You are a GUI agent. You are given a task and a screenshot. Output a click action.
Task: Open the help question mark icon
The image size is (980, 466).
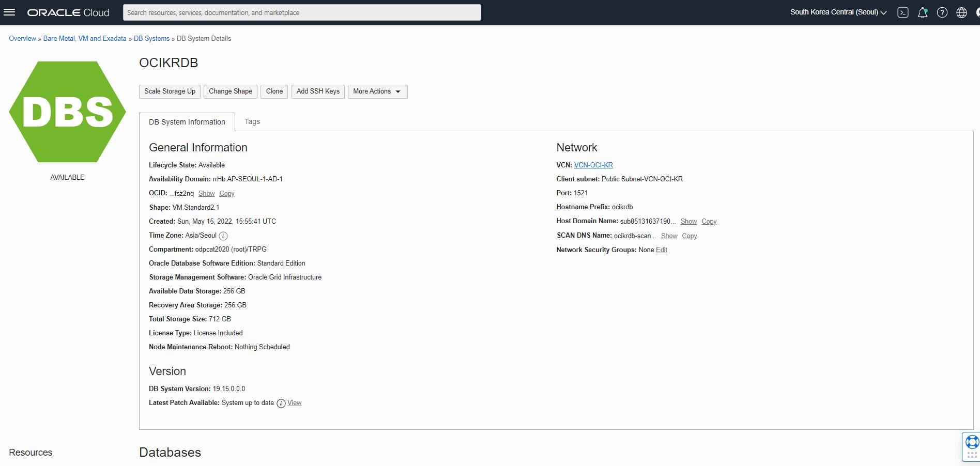pyautogui.click(x=942, y=12)
